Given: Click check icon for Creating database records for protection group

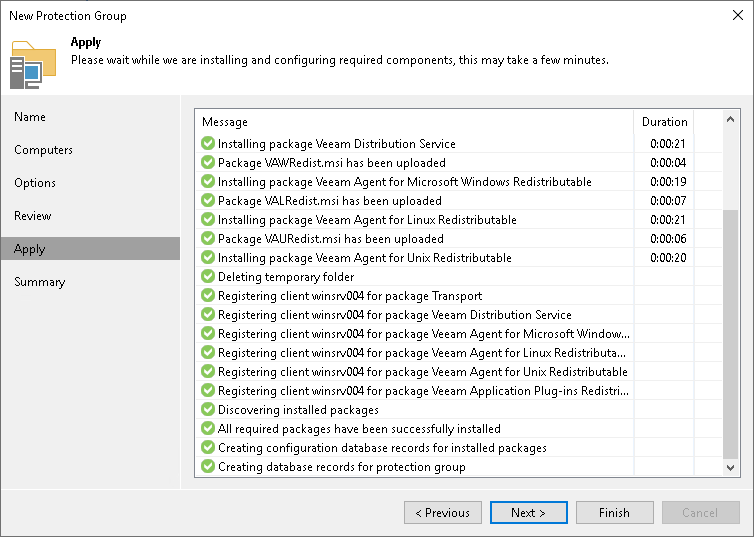Looking at the screenshot, I should [x=208, y=466].
